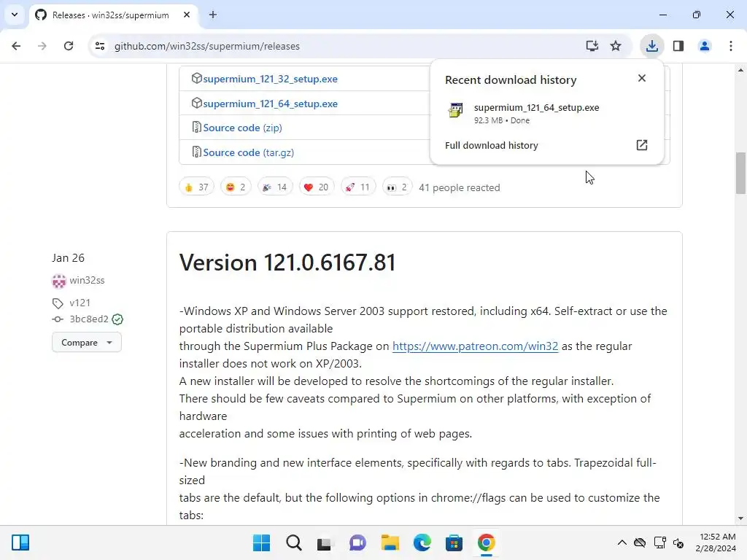
Task: Open the Chrome three-dot menu
Action: pyautogui.click(x=731, y=46)
